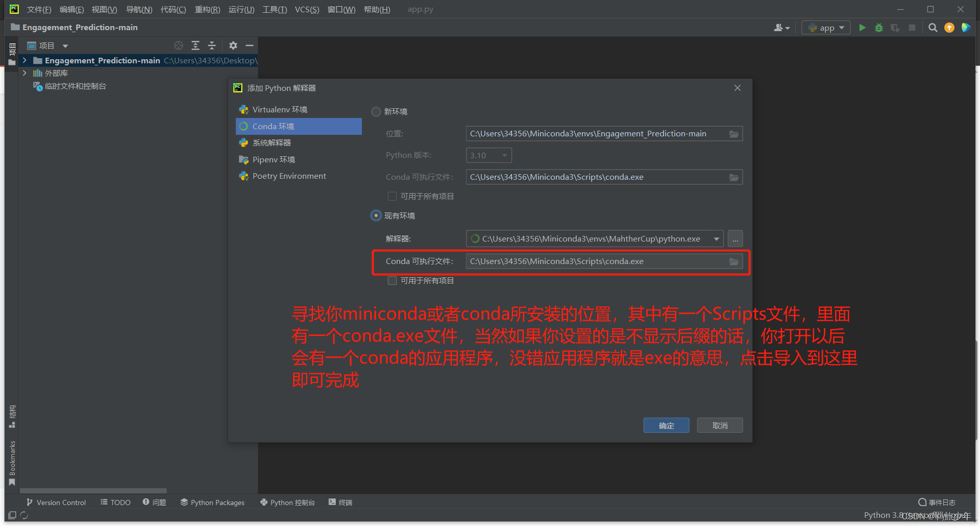Select Pipenv environment entry
This screenshot has height=526, width=980.
[x=299, y=159]
